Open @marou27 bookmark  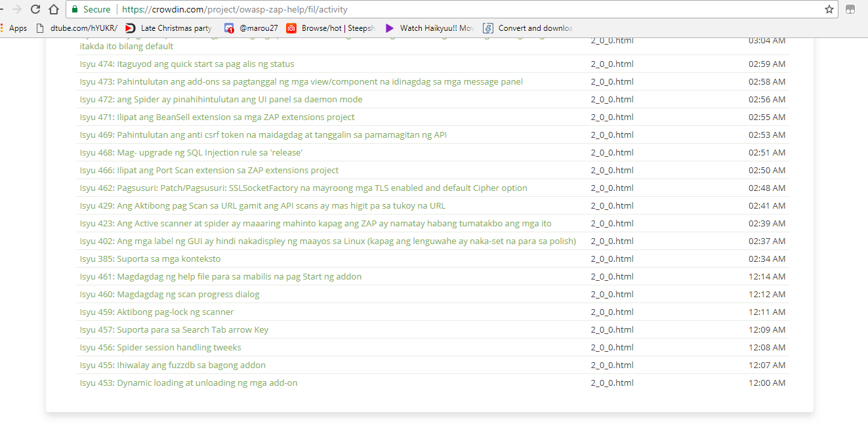(251, 28)
